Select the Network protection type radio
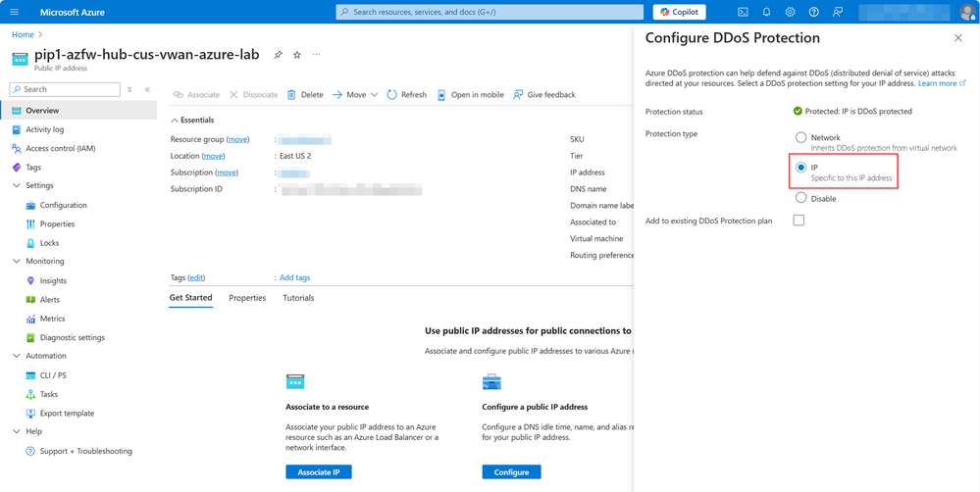This screenshot has width=980, height=492. tap(800, 137)
